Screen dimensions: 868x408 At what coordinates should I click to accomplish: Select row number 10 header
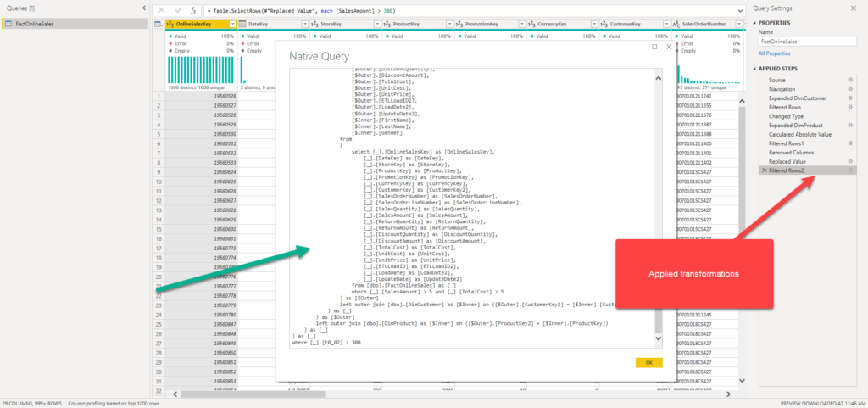158,182
